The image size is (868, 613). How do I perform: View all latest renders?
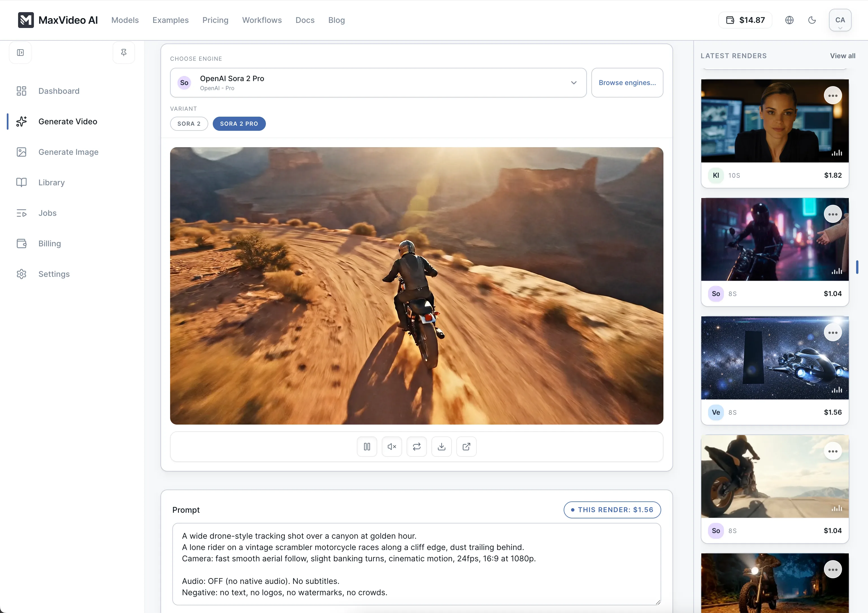pos(843,56)
